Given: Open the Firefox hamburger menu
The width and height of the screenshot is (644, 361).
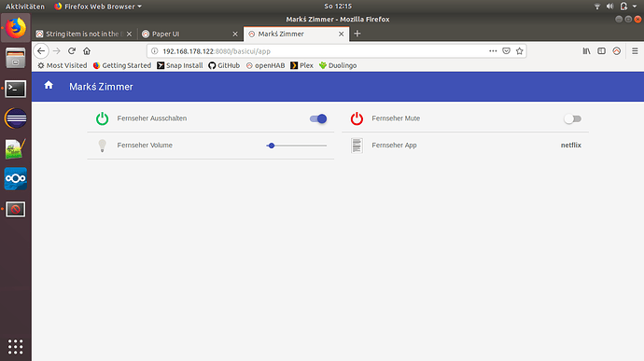Looking at the screenshot, I should click(635, 51).
